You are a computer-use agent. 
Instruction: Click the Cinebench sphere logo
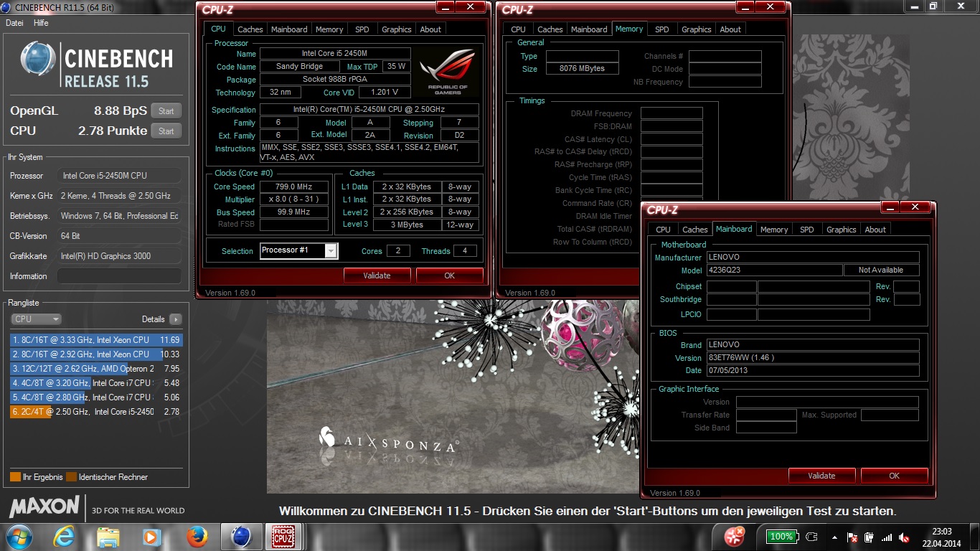pyautogui.click(x=39, y=59)
